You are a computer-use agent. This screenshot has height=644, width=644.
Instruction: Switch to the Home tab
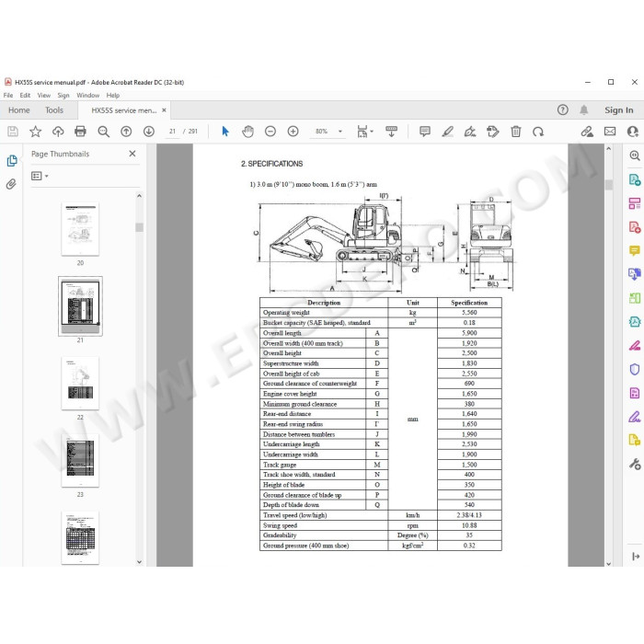pos(19,110)
